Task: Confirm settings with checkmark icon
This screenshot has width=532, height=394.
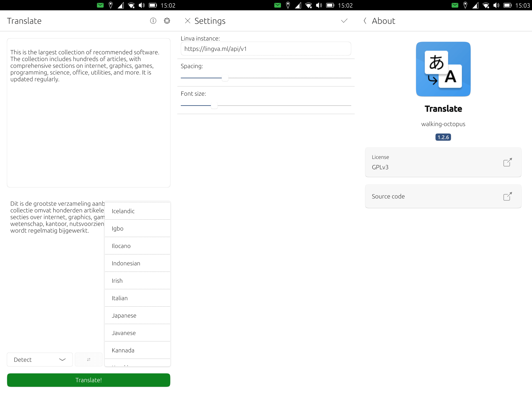Action: [x=344, y=21]
